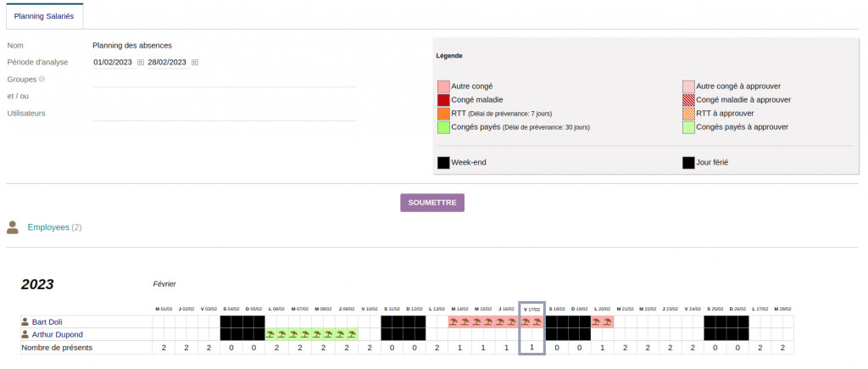The height and width of the screenshot is (369, 868).
Task: Click Arthur Dupond's first palm icon on 06/02
Action: [x=270, y=334]
